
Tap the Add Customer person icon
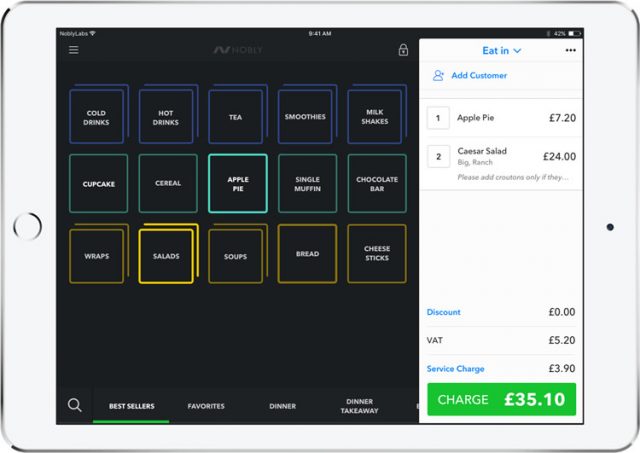438,75
